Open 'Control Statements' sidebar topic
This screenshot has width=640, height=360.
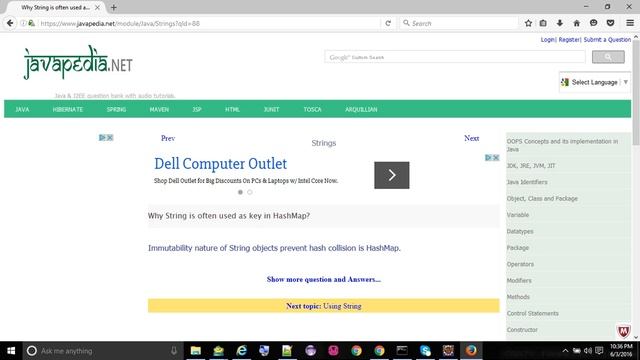tap(533, 313)
